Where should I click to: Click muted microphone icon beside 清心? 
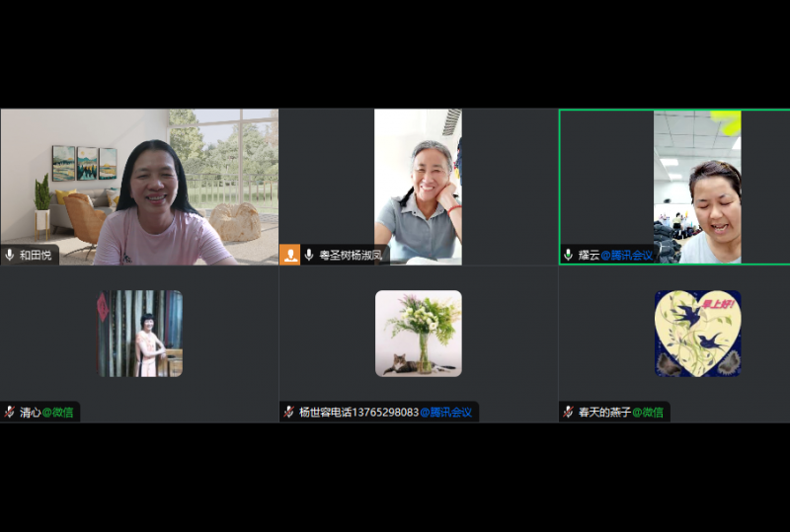click(10, 412)
